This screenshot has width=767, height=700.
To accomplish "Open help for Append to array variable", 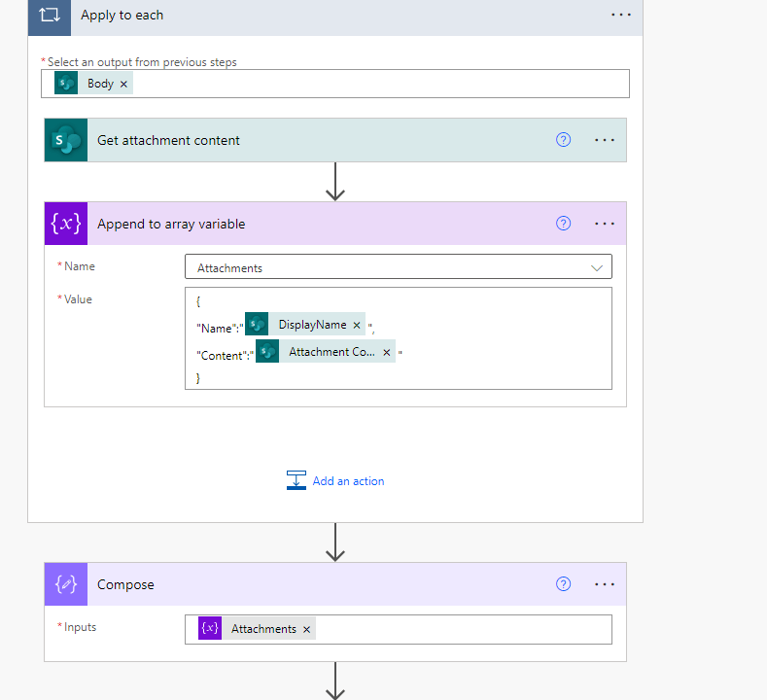I will tap(563, 224).
